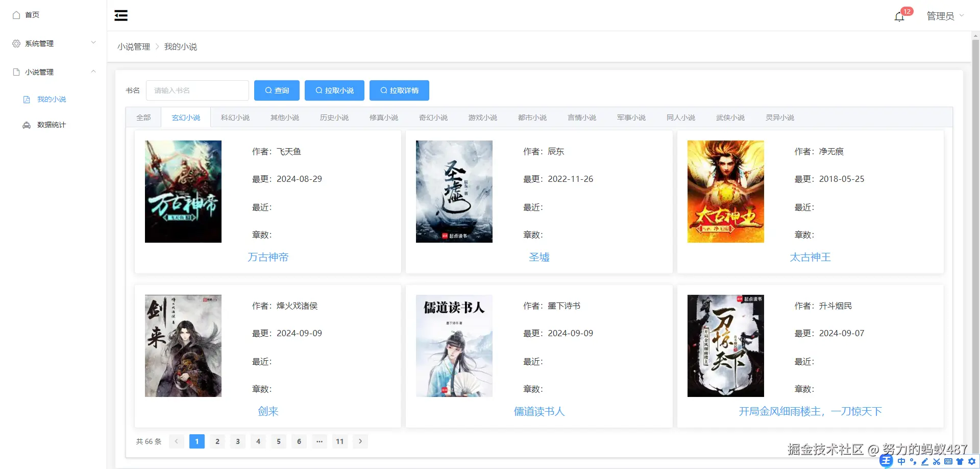Open the 开局金风细雨楼主，一刀惊天下 title link

810,411
